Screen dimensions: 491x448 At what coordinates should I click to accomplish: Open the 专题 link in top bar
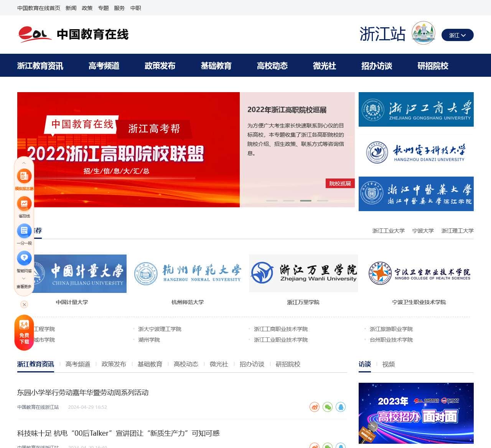pyautogui.click(x=103, y=8)
